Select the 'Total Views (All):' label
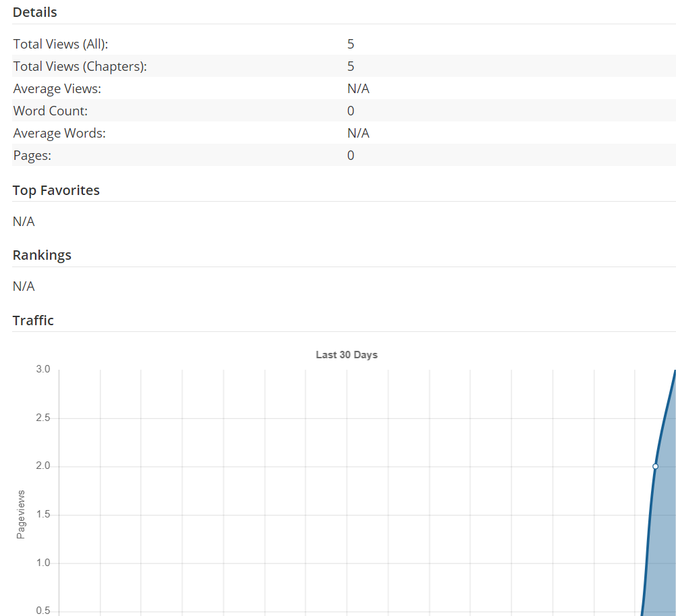This screenshot has height=616, width=676. [61, 44]
